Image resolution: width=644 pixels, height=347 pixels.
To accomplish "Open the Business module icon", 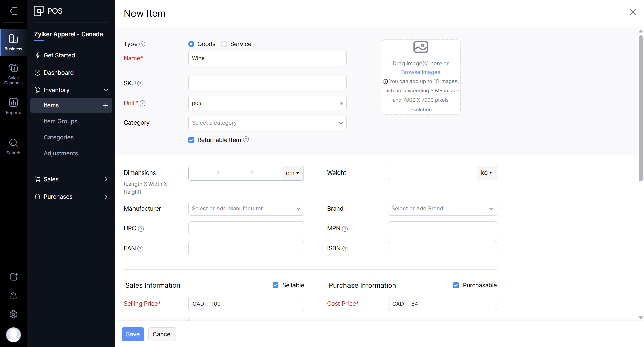I will point(13,43).
